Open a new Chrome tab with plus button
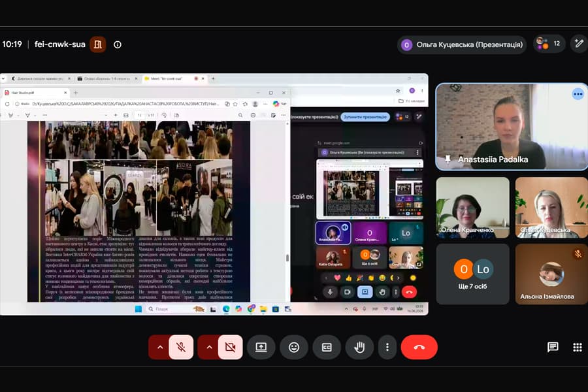588x392 pixels. click(x=213, y=79)
